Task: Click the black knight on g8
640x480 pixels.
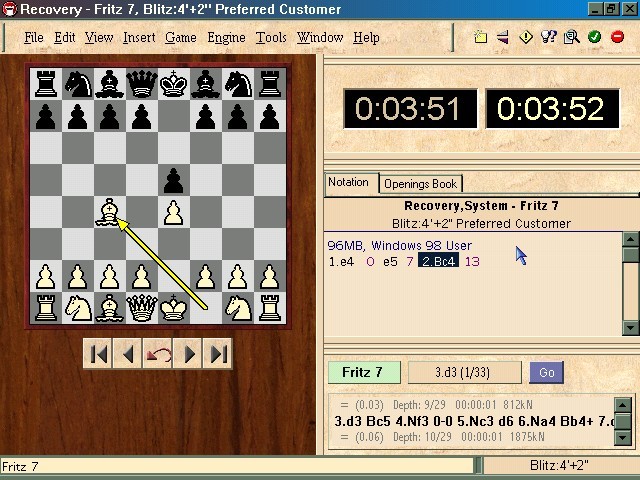Action: [238, 84]
